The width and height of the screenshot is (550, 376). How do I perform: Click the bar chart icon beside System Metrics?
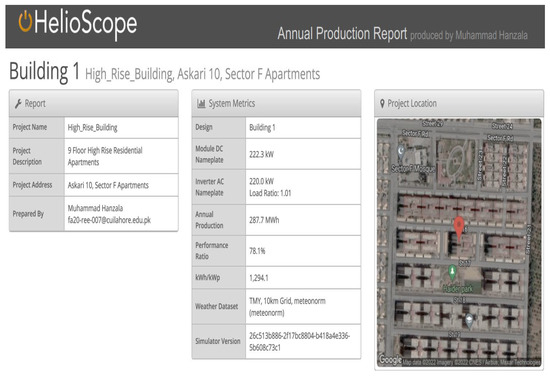[x=201, y=103]
